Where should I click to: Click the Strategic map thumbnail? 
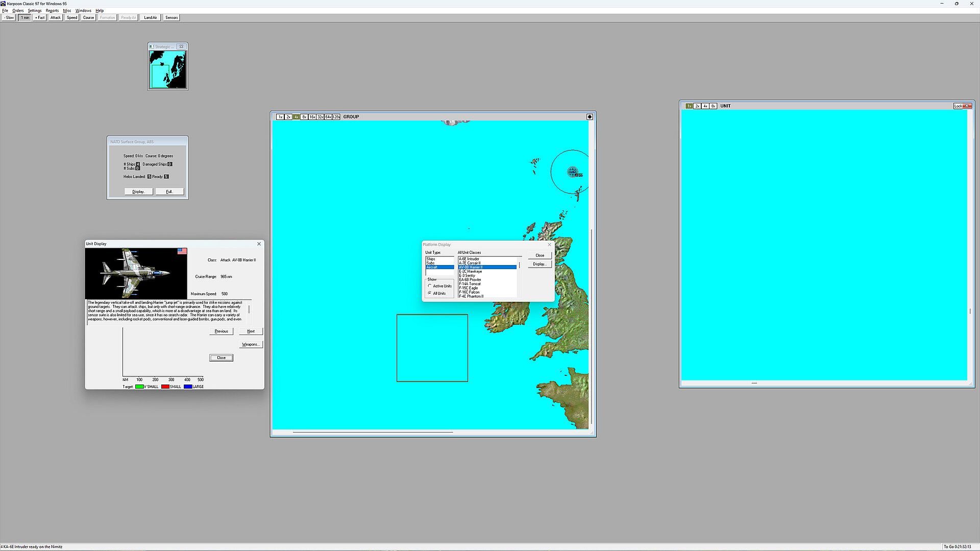click(167, 69)
